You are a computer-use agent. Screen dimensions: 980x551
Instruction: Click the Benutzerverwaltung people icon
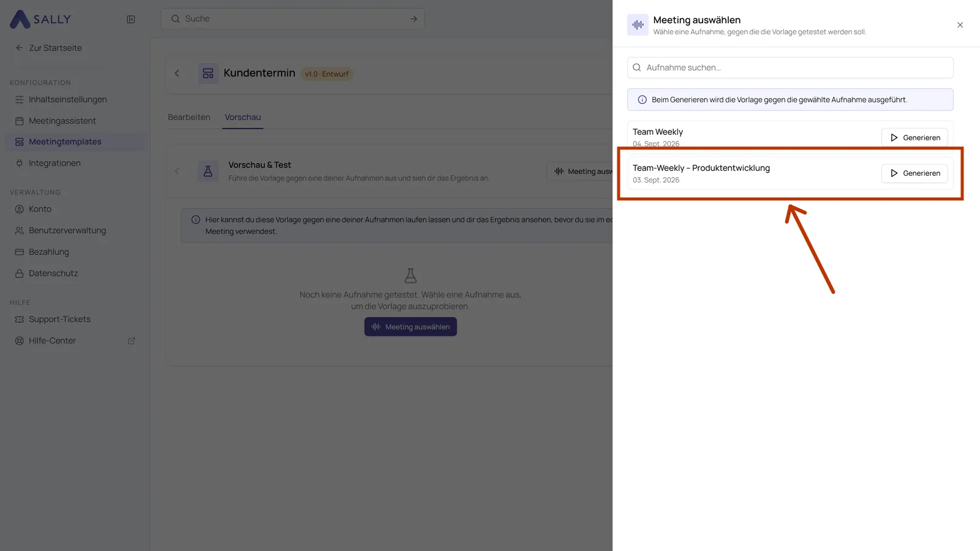point(20,231)
